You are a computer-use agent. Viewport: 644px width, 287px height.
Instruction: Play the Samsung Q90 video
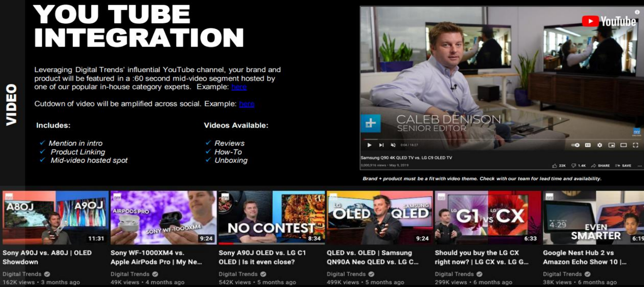[369, 145]
